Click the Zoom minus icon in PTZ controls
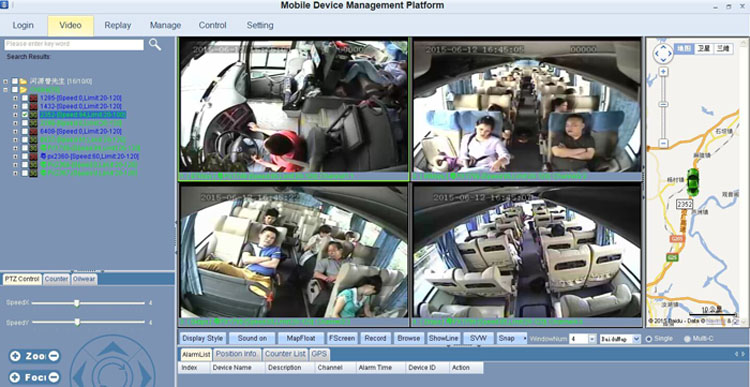The image size is (750, 387). [54, 356]
